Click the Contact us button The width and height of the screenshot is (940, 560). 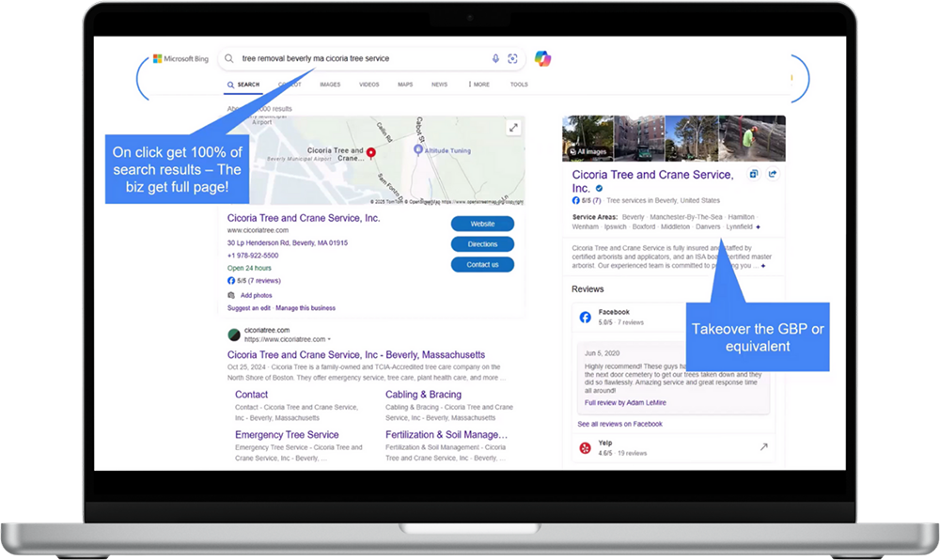482,264
